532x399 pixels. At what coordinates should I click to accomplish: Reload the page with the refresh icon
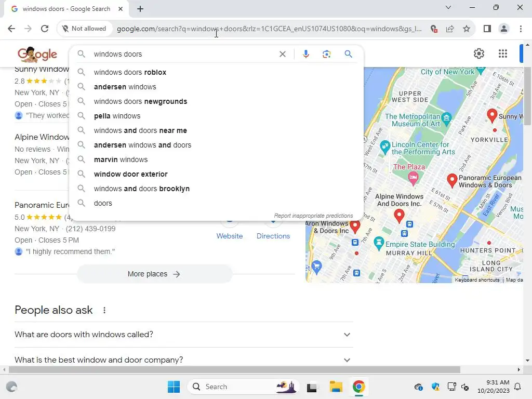pyautogui.click(x=45, y=29)
